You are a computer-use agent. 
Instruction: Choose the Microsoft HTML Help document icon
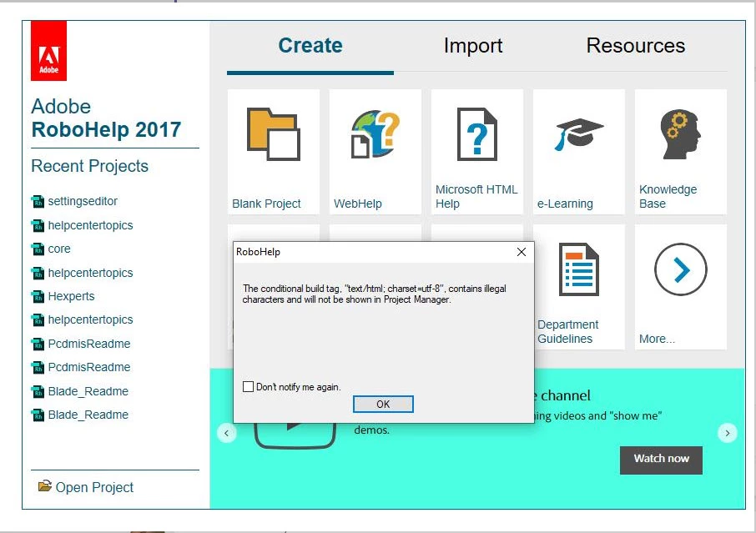[x=476, y=134]
